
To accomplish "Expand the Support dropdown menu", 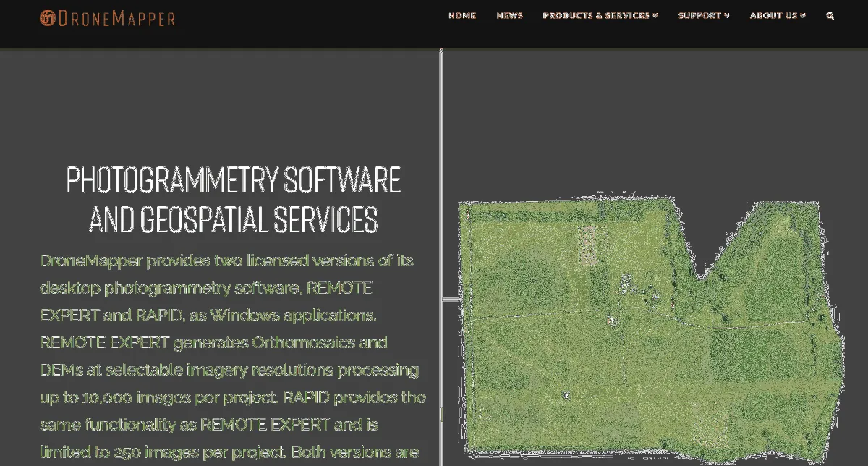I will 704,15.
